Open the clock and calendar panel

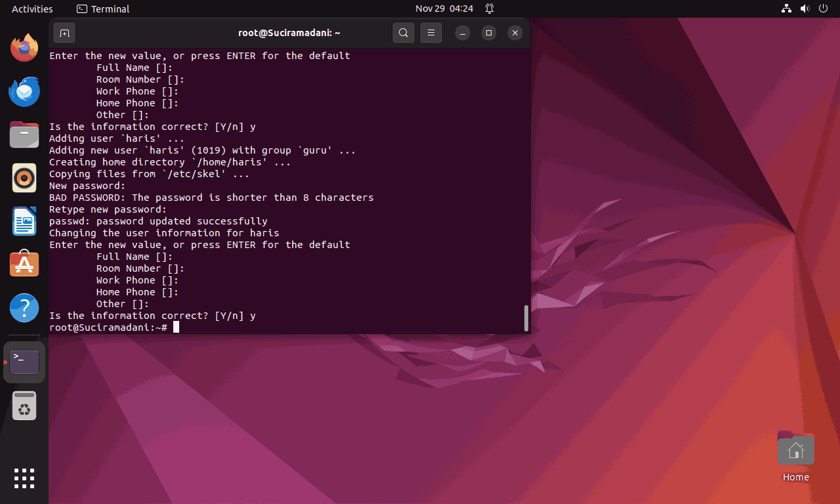click(444, 9)
